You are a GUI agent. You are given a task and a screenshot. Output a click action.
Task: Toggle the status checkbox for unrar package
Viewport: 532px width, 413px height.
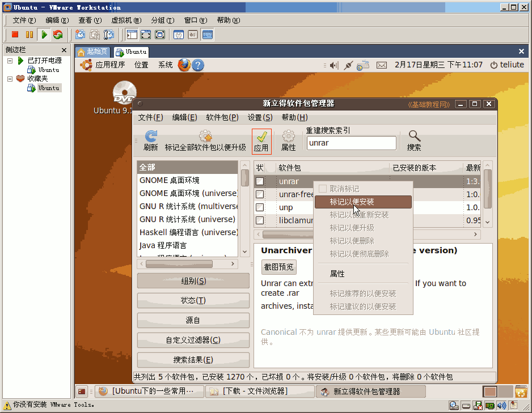pyautogui.click(x=260, y=181)
